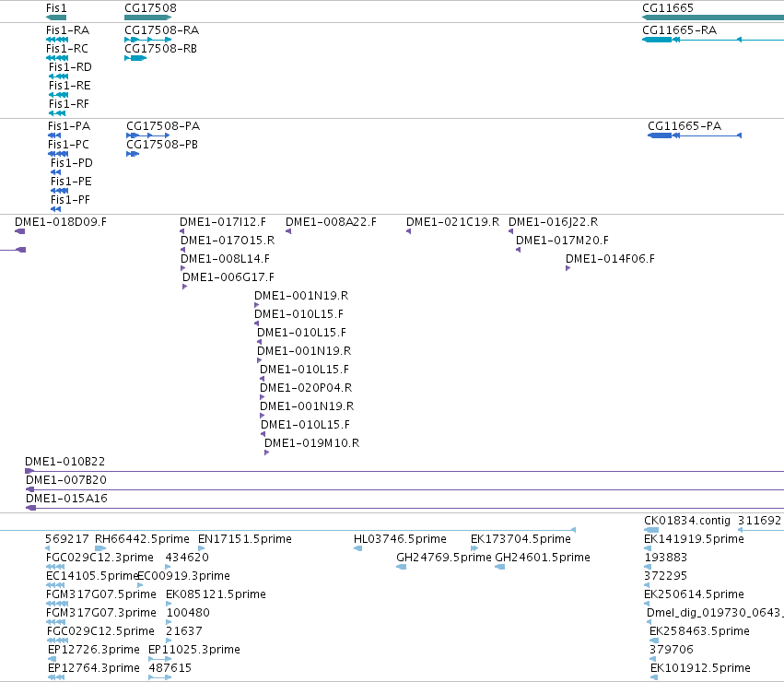Screen dimensions: 784x682
Task: Open the RH66442.5prime EST label
Action: click(x=142, y=539)
